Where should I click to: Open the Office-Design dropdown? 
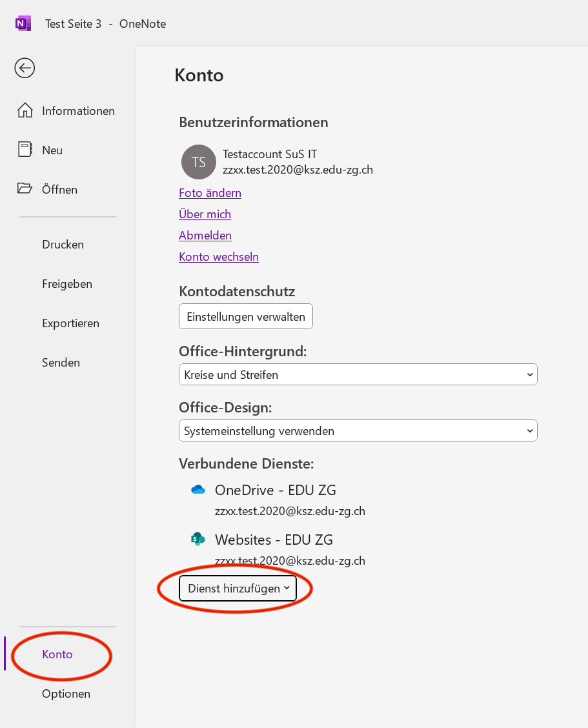tap(358, 430)
